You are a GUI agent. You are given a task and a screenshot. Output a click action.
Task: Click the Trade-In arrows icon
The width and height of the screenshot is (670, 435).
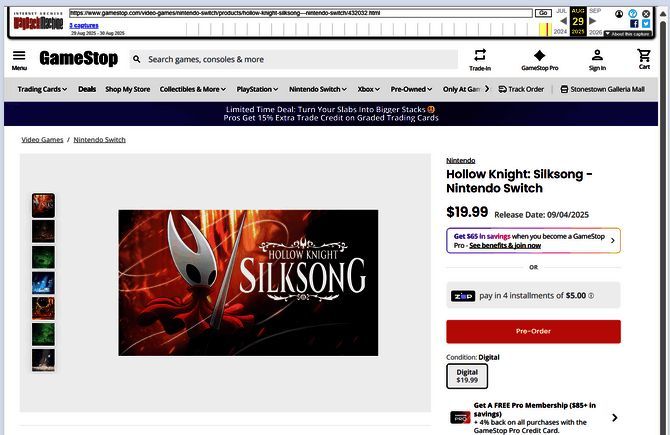click(x=480, y=55)
